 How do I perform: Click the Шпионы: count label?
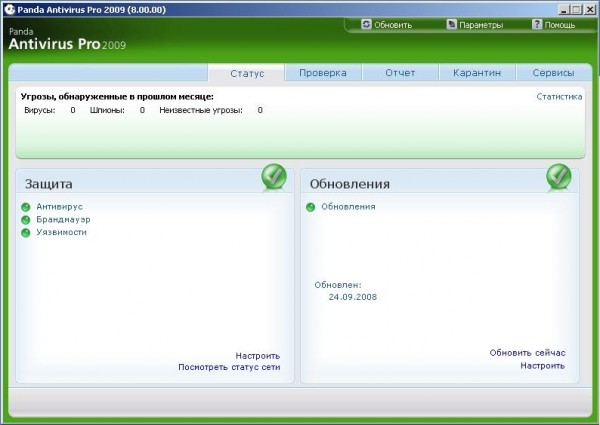point(107,110)
